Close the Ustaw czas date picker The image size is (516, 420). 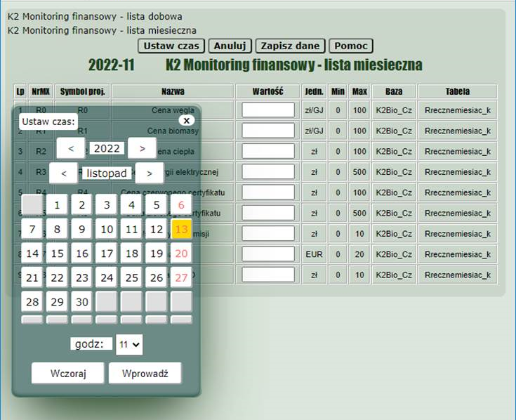point(185,121)
